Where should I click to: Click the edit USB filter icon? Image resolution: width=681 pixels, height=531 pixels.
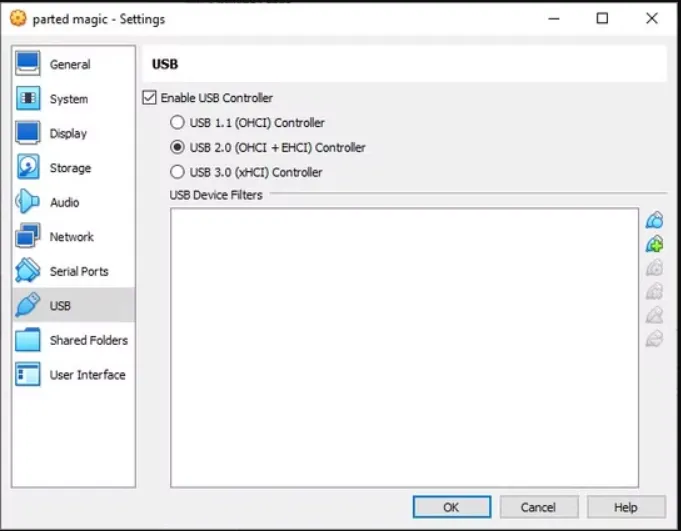pyautogui.click(x=654, y=268)
